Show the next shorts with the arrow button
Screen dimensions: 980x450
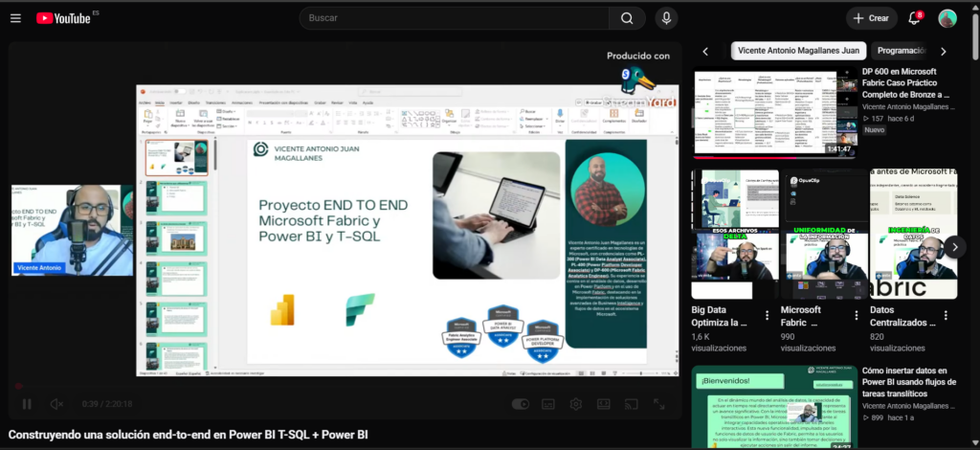pyautogui.click(x=955, y=247)
